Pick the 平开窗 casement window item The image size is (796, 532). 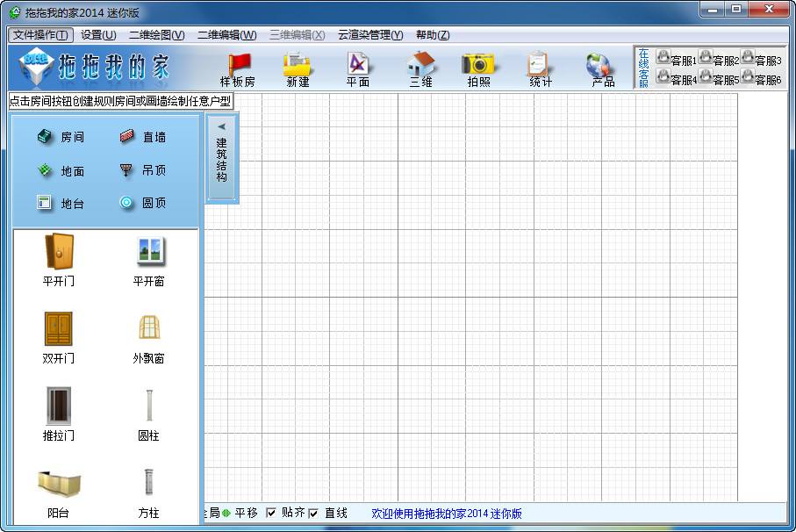[x=148, y=260]
